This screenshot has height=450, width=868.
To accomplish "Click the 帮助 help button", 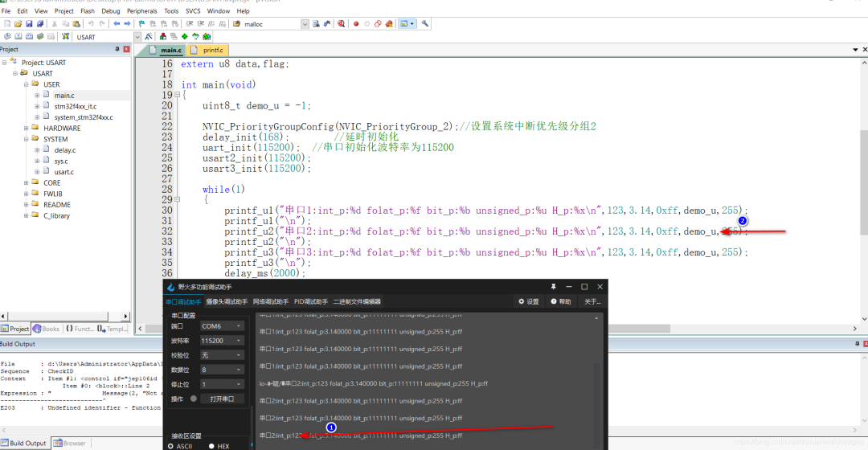I will (x=561, y=301).
